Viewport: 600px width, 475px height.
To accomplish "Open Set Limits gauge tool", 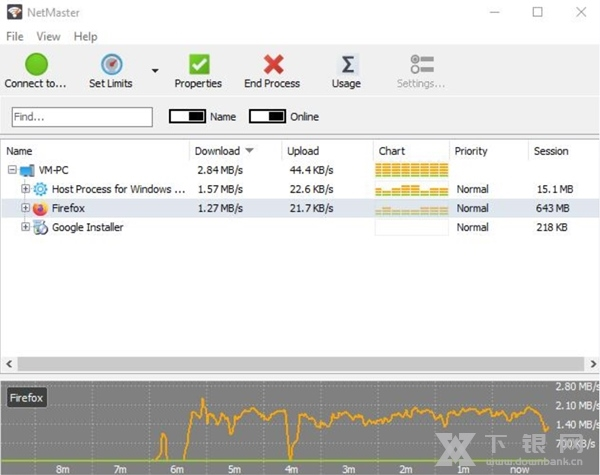I will click(111, 64).
